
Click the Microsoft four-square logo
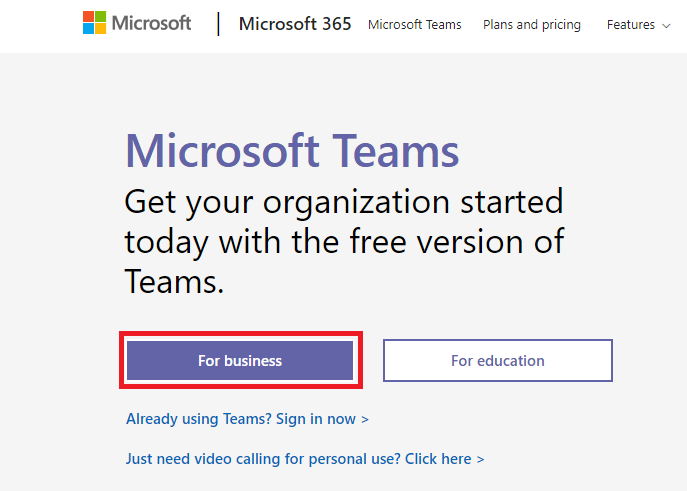click(95, 22)
